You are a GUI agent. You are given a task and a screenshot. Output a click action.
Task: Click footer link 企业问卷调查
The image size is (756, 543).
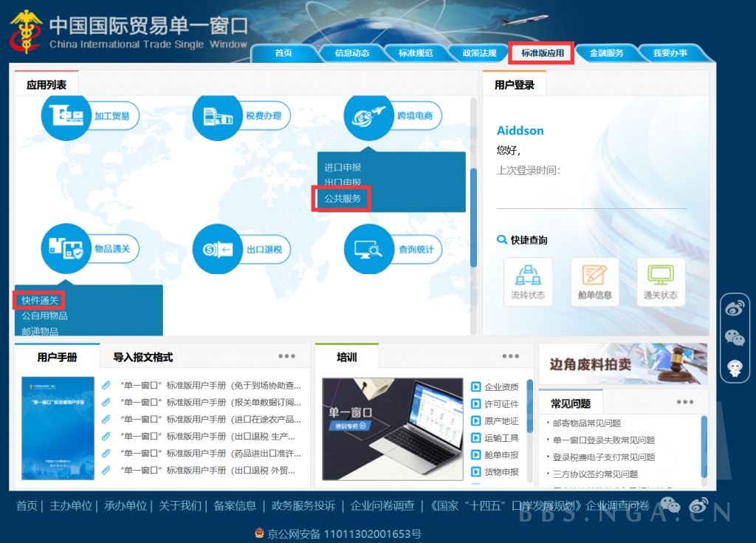(382, 505)
